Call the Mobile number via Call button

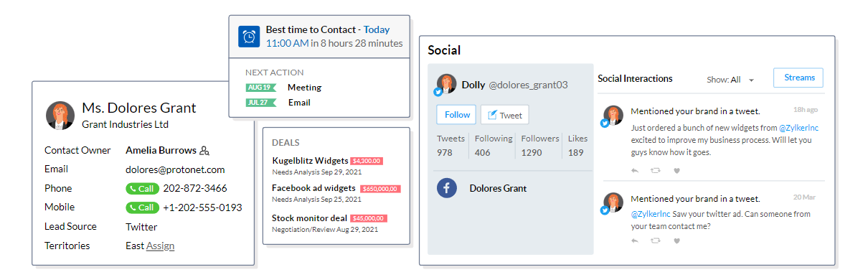click(x=143, y=207)
